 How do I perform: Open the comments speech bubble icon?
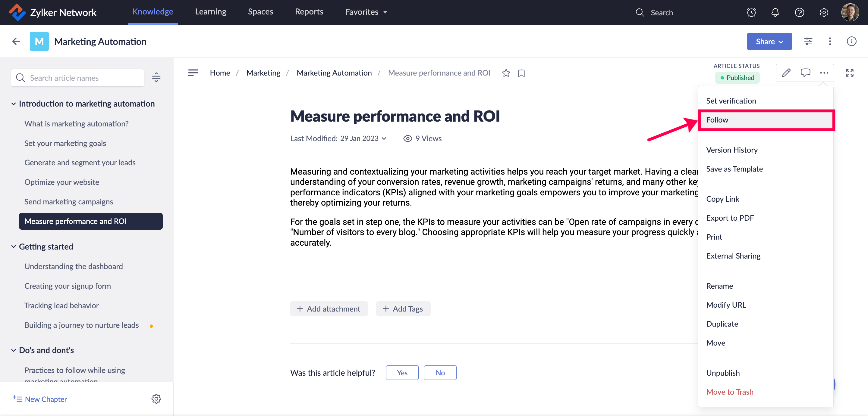(x=805, y=73)
